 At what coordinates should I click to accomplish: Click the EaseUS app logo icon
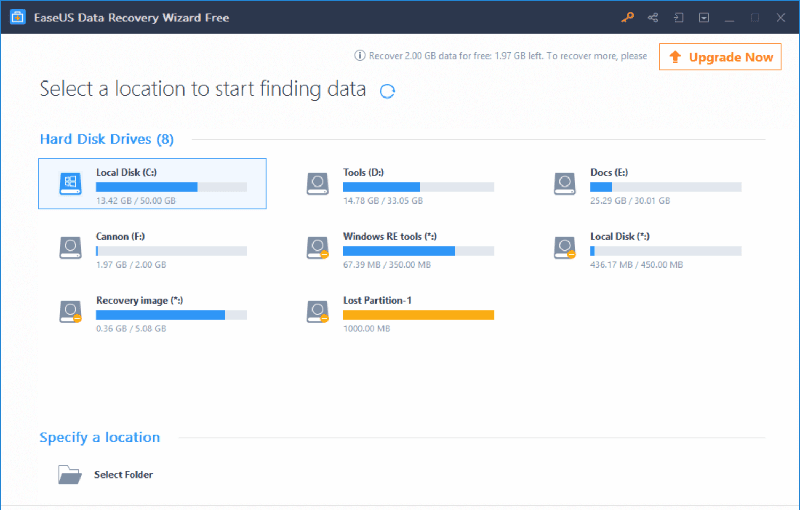pyautogui.click(x=17, y=17)
